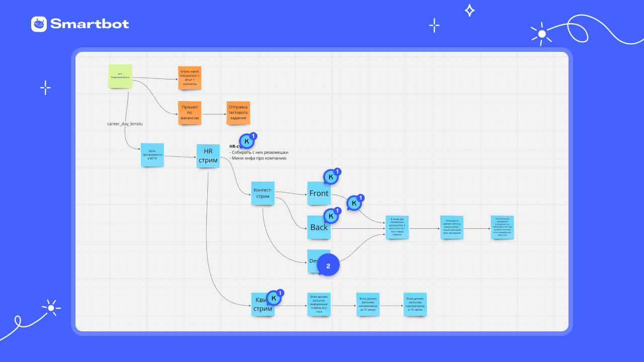
Task: Open the comment bubble on Back note
Action: (x=332, y=217)
